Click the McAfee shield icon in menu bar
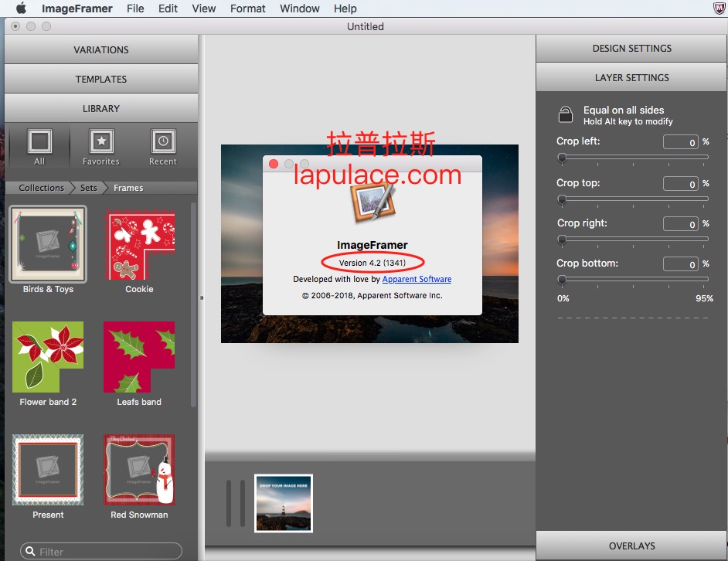The width and height of the screenshot is (728, 561). tap(719, 8)
